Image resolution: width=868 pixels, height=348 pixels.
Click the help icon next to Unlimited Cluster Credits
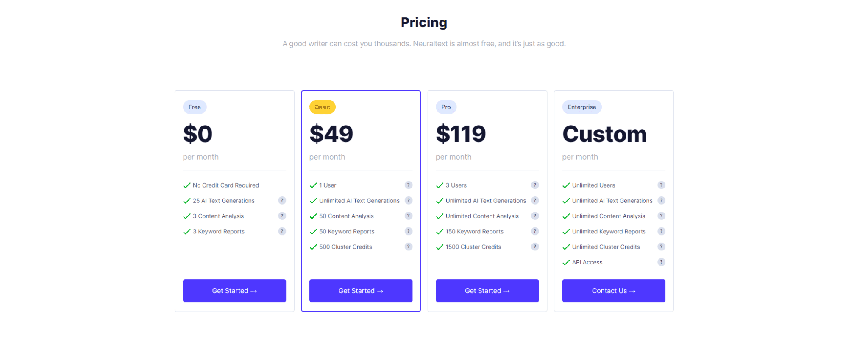coord(661,247)
